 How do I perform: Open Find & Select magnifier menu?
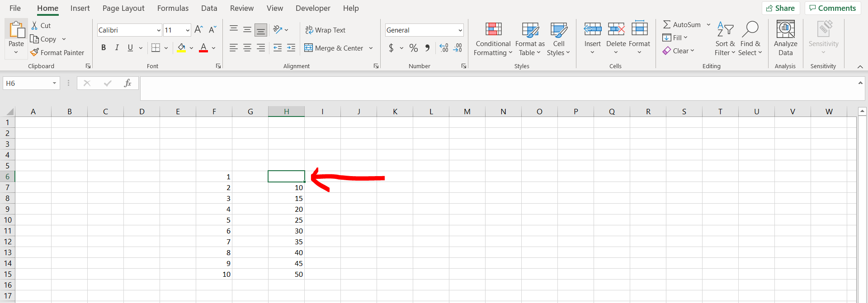[750, 39]
